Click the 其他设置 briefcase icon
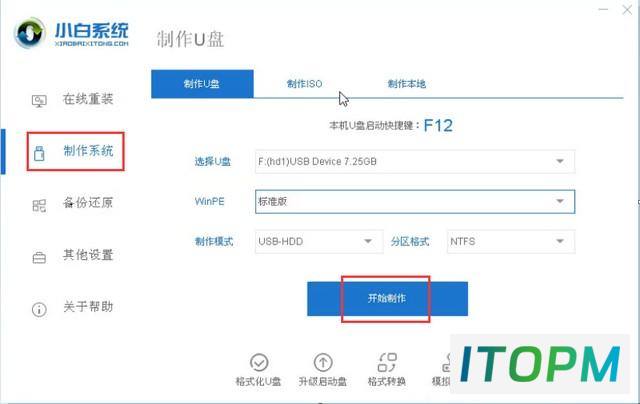The height and width of the screenshot is (404, 640). point(39,257)
